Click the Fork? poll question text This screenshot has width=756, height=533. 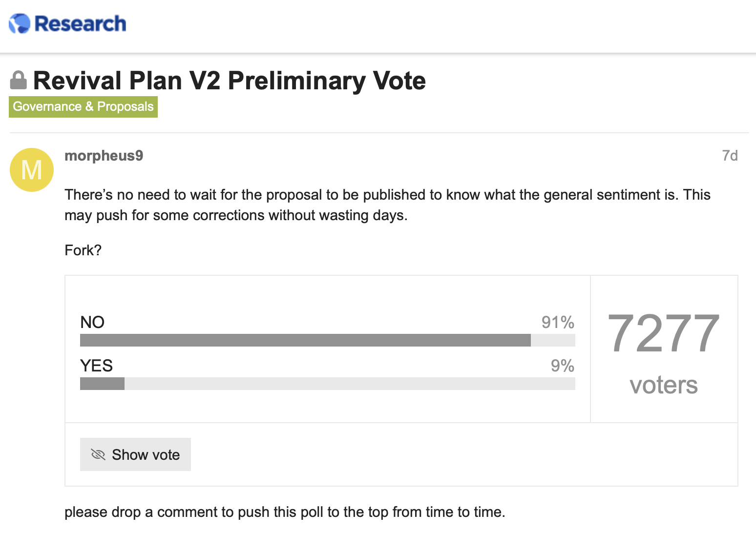(83, 250)
